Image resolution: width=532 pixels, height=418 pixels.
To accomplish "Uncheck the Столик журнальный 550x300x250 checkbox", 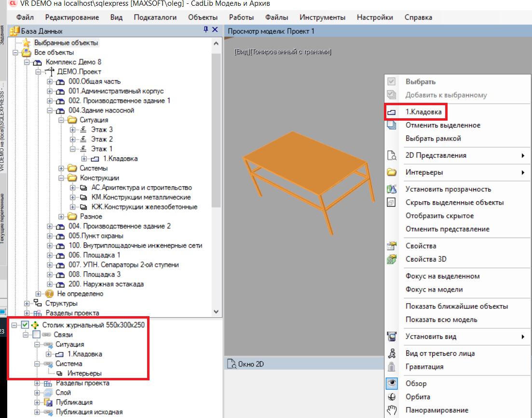I will (26, 325).
